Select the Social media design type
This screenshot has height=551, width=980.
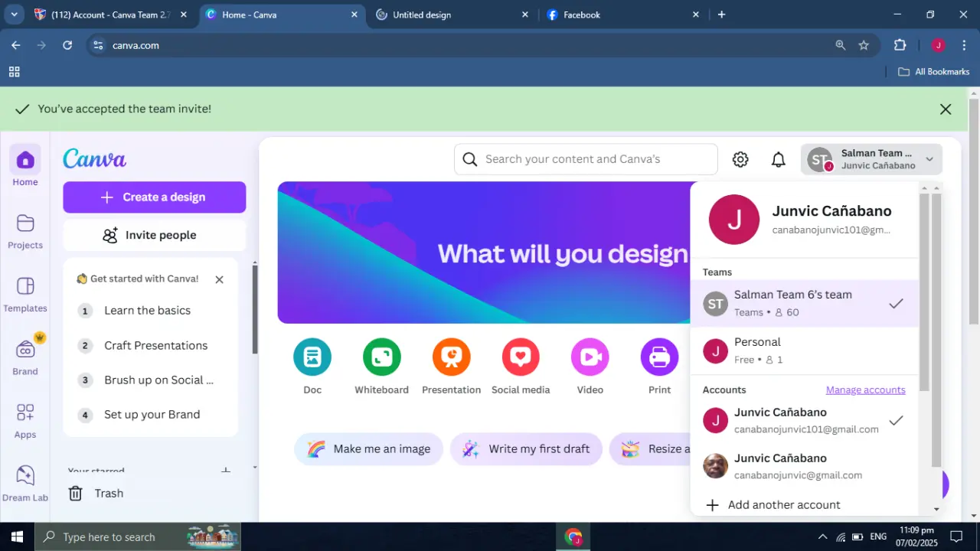(521, 367)
